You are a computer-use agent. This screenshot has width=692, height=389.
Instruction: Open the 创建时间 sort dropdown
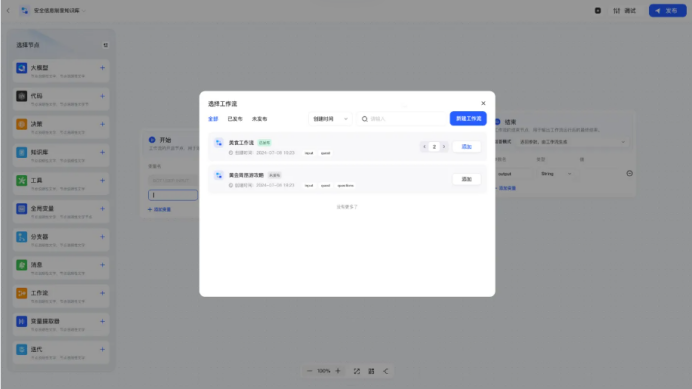coord(330,119)
